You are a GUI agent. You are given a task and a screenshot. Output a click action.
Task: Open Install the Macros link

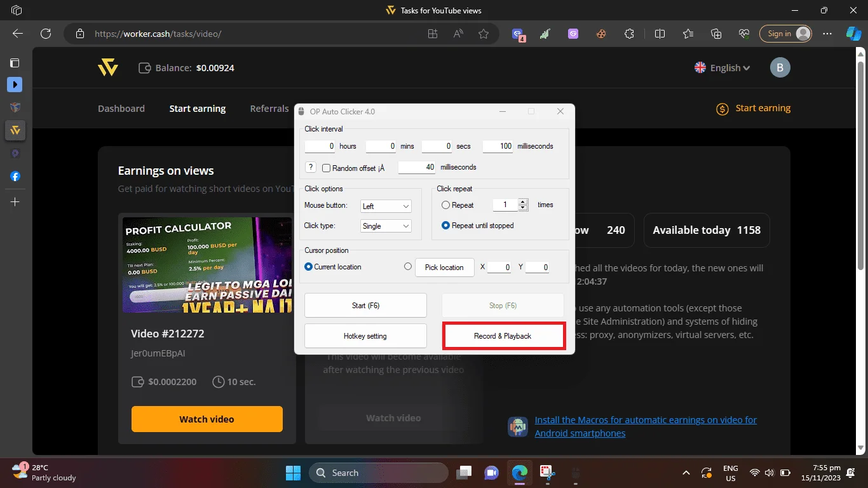646,426
